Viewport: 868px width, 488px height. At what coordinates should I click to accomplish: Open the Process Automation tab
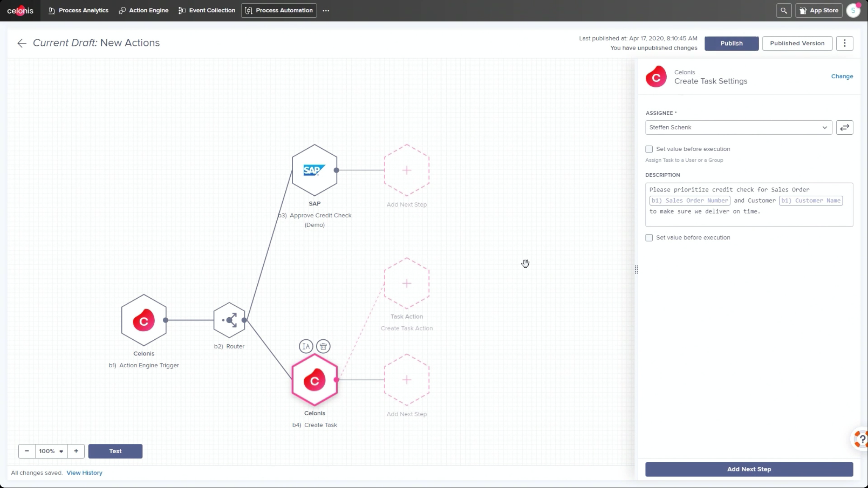coord(278,10)
